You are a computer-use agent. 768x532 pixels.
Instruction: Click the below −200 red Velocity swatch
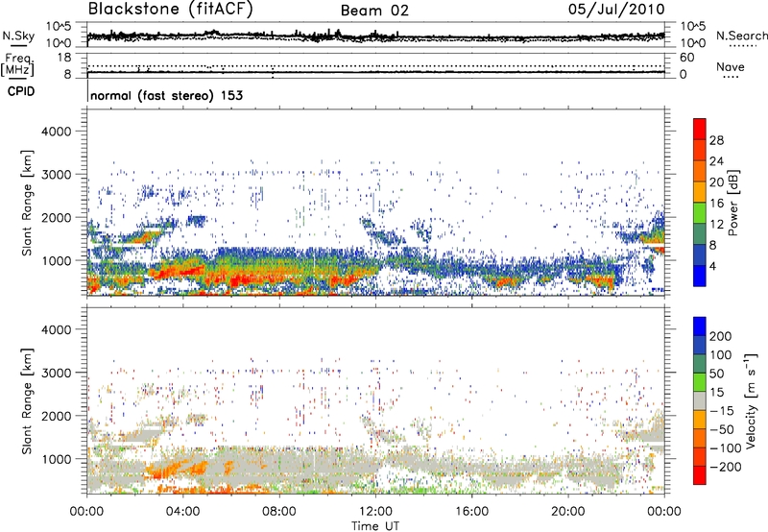tap(700, 475)
